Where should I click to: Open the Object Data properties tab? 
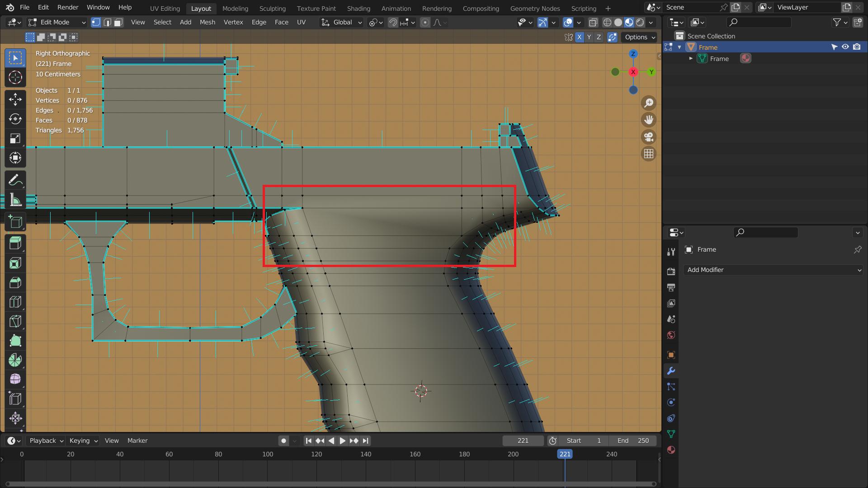pos(671,434)
